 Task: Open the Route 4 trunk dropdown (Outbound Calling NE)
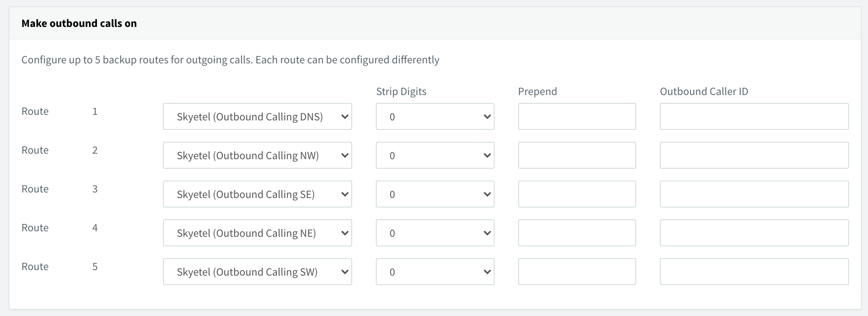[258, 233]
